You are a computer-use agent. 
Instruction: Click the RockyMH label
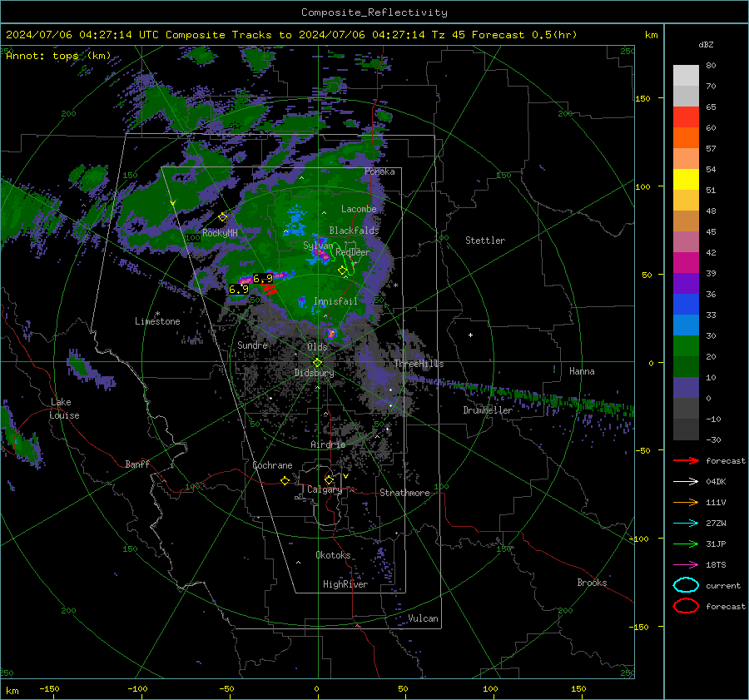(220, 233)
